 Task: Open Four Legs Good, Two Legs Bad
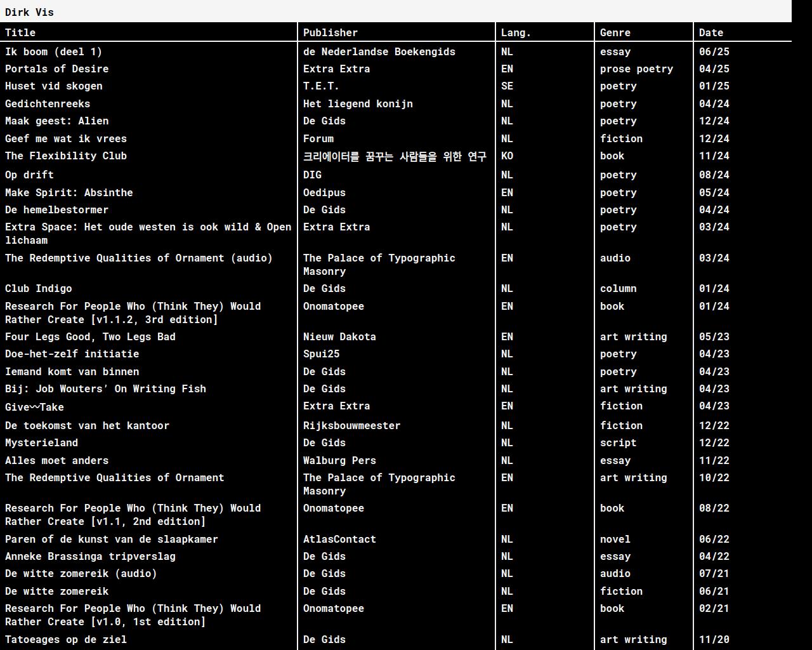click(x=90, y=336)
